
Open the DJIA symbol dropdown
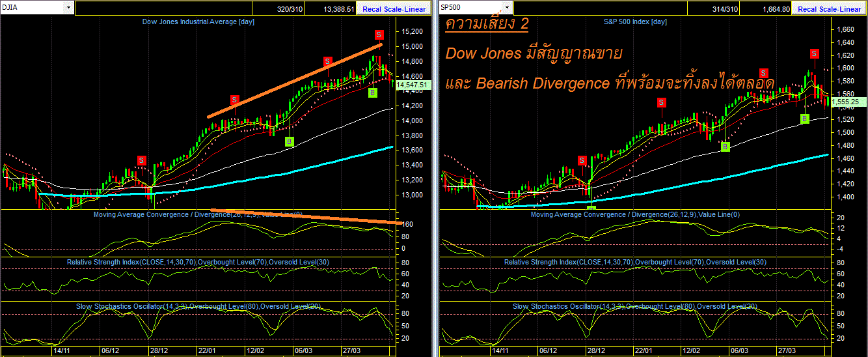pos(69,8)
